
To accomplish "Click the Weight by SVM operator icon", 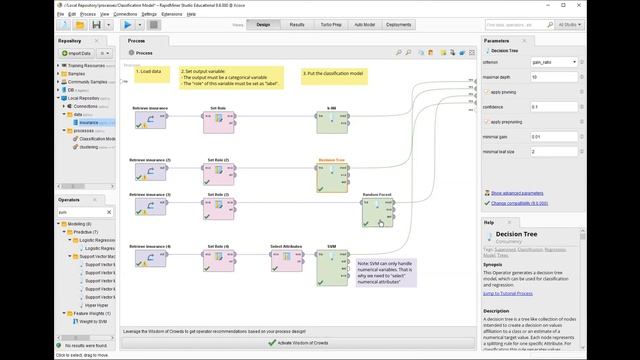I will point(76,322).
